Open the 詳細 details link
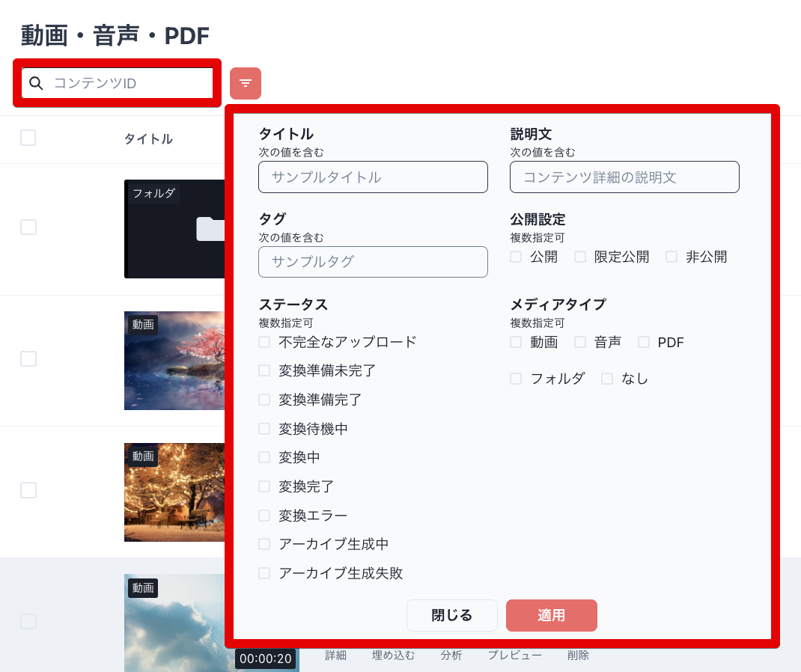The width and height of the screenshot is (801, 672). click(335, 655)
